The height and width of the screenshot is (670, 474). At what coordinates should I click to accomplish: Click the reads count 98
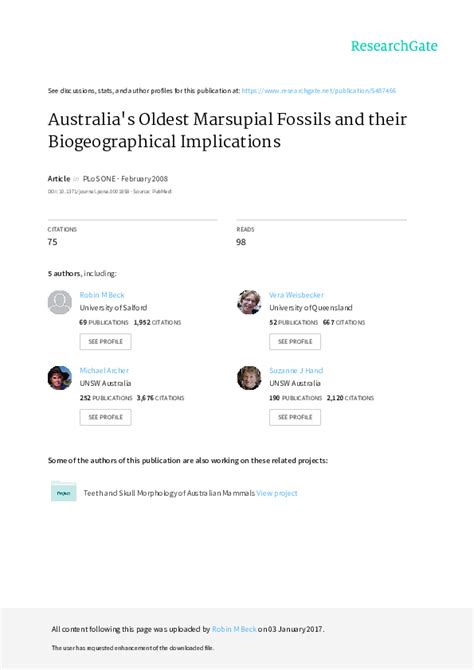click(x=241, y=242)
